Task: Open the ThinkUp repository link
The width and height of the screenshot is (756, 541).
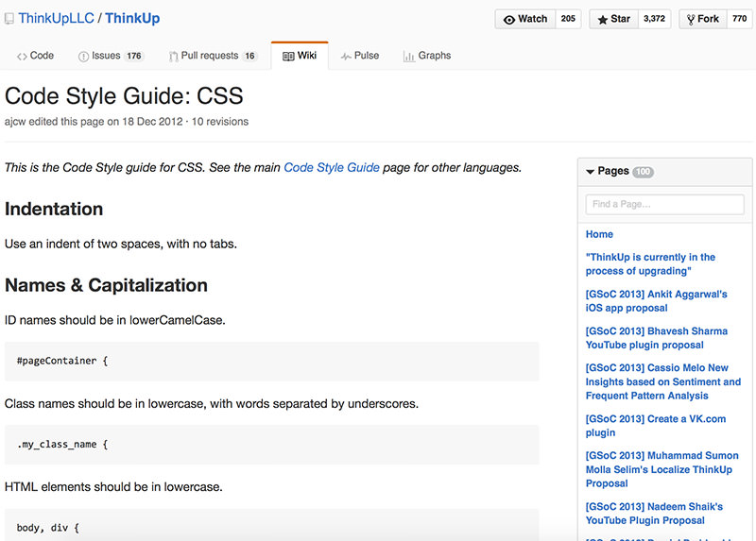Action: [x=132, y=18]
